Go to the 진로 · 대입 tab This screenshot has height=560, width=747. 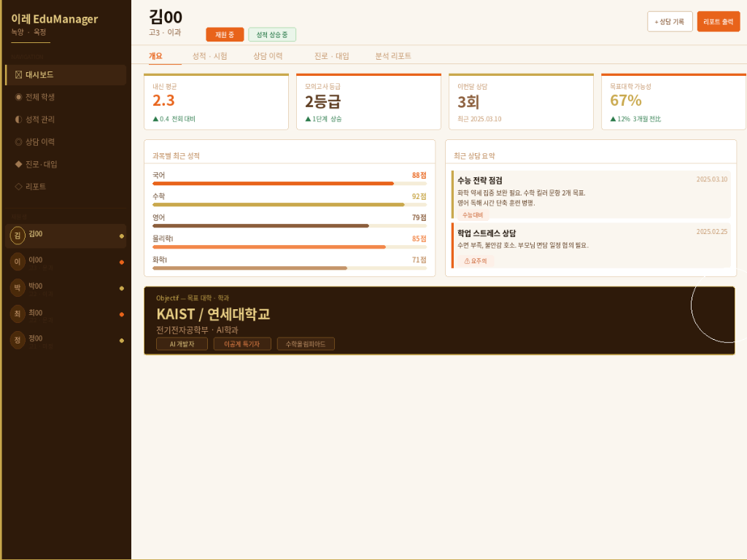[331, 56]
